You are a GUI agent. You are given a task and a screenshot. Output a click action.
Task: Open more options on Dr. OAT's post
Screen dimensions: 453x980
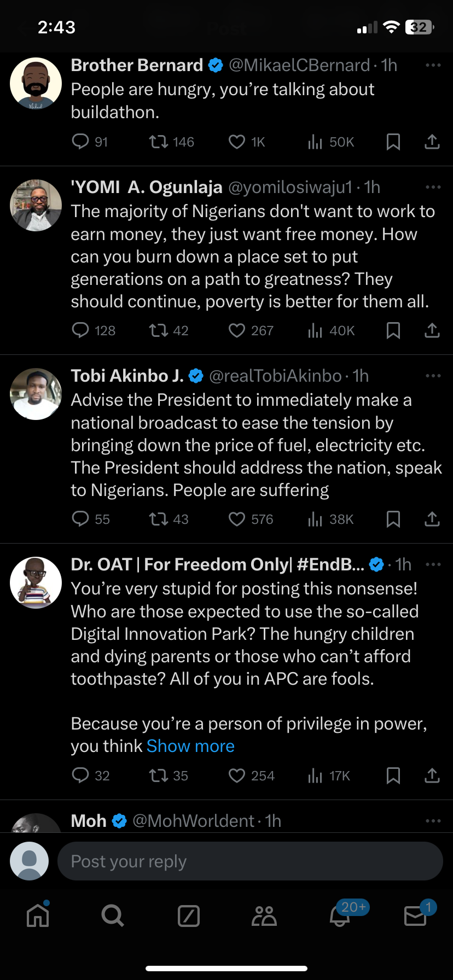click(x=433, y=564)
